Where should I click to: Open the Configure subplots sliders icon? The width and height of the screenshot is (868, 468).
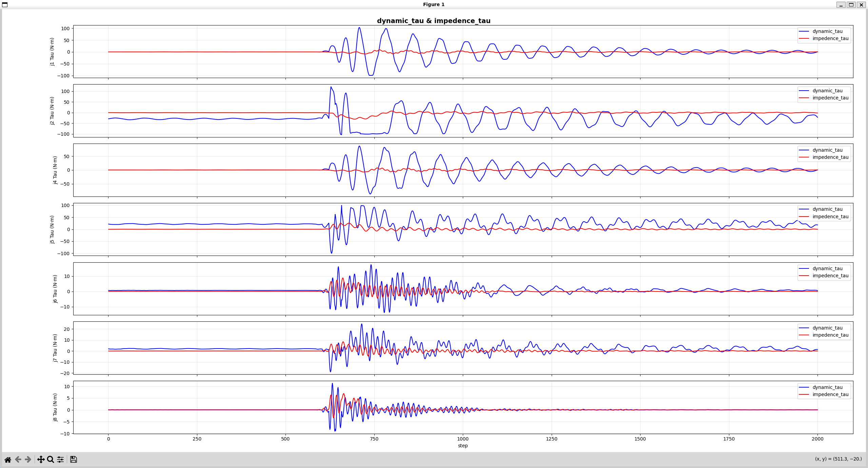[x=60, y=460]
